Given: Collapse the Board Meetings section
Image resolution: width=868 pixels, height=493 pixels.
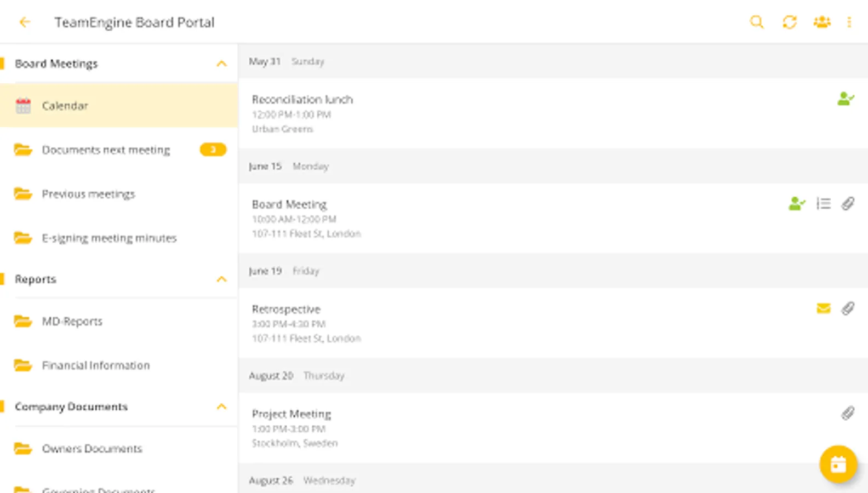Looking at the screenshot, I should pos(221,64).
